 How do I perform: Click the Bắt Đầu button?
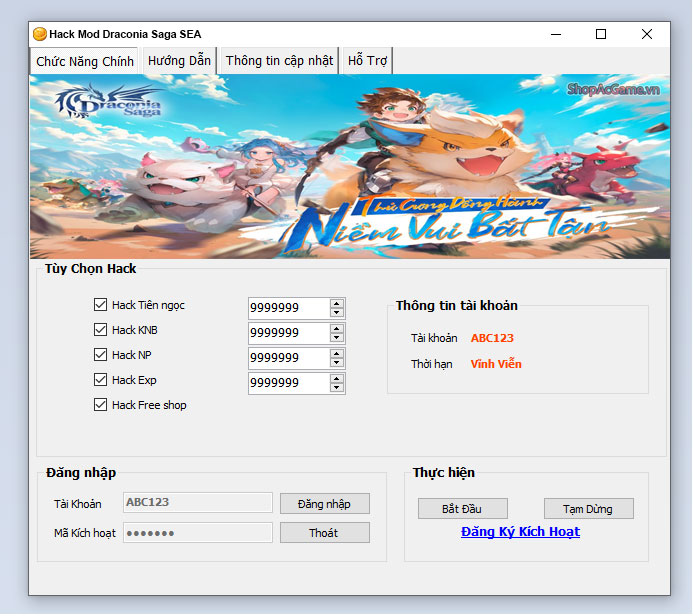(463, 509)
